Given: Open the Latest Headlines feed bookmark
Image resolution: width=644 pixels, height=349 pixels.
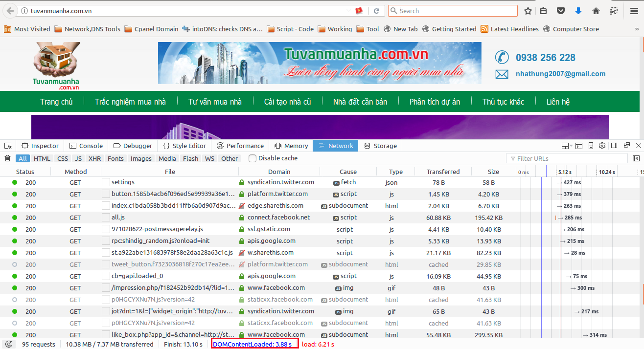Looking at the screenshot, I should (x=509, y=29).
